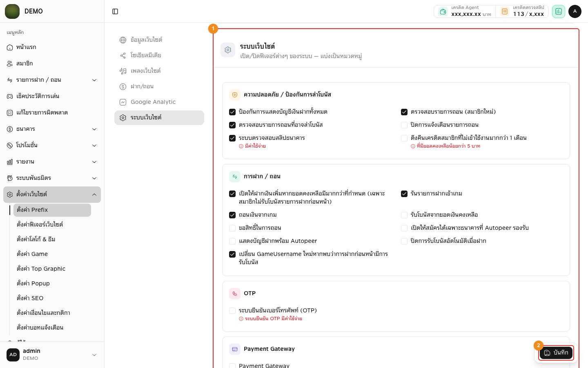This screenshot has width=588, height=368.
Task: Uncheck รันรายการฝากเข้าเกม checkbox
Action: coord(404,194)
